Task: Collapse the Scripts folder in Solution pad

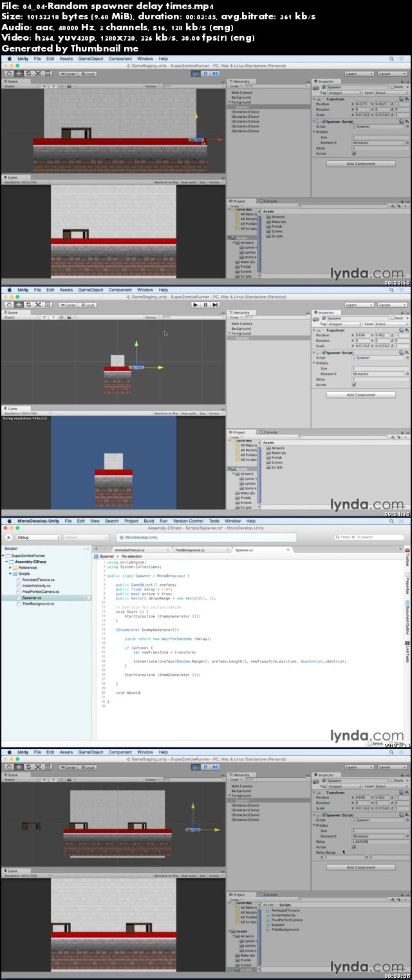Action: coord(11,573)
